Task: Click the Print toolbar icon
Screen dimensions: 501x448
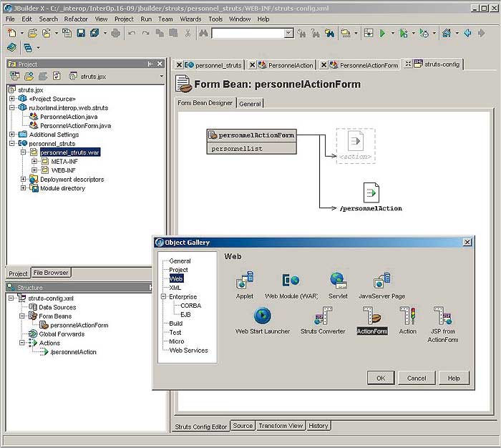Action: point(116,33)
